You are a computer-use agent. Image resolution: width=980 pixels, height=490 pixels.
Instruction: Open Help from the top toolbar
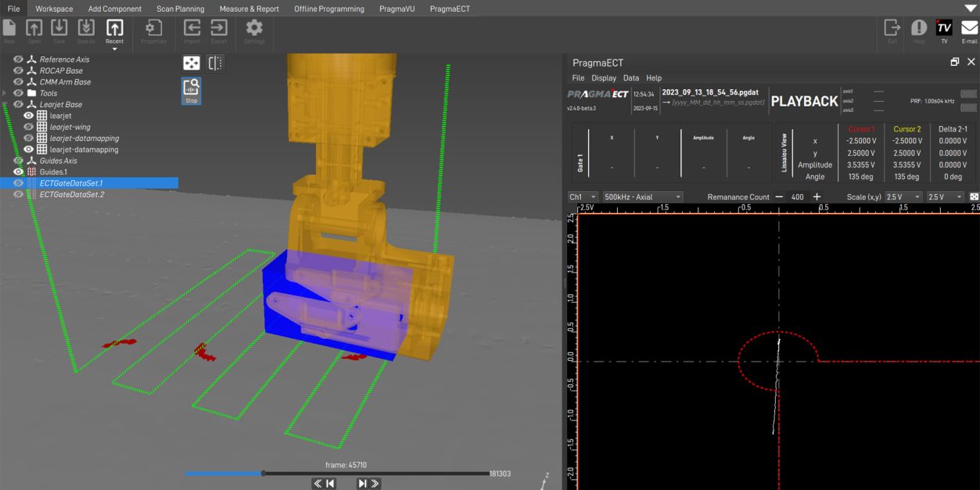[x=919, y=28]
